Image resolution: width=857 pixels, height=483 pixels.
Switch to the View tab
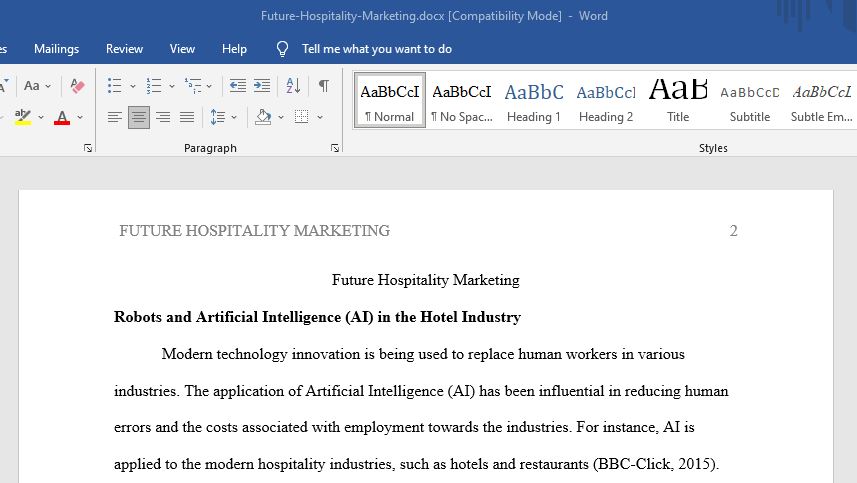click(182, 49)
